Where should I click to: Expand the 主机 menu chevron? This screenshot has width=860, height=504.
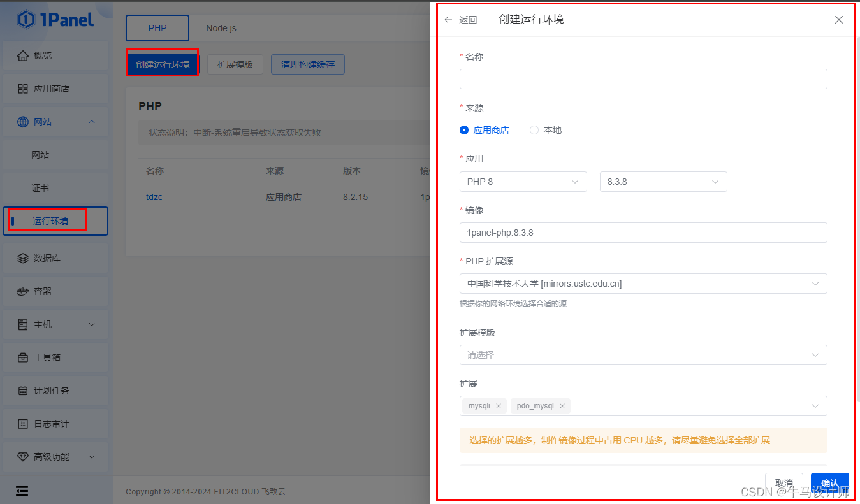[92, 324]
